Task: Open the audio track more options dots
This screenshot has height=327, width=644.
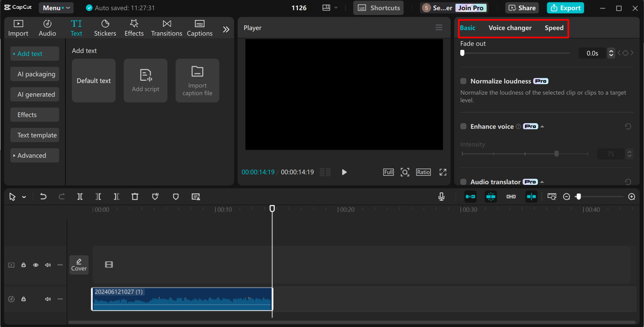Action: pos(60,299)
